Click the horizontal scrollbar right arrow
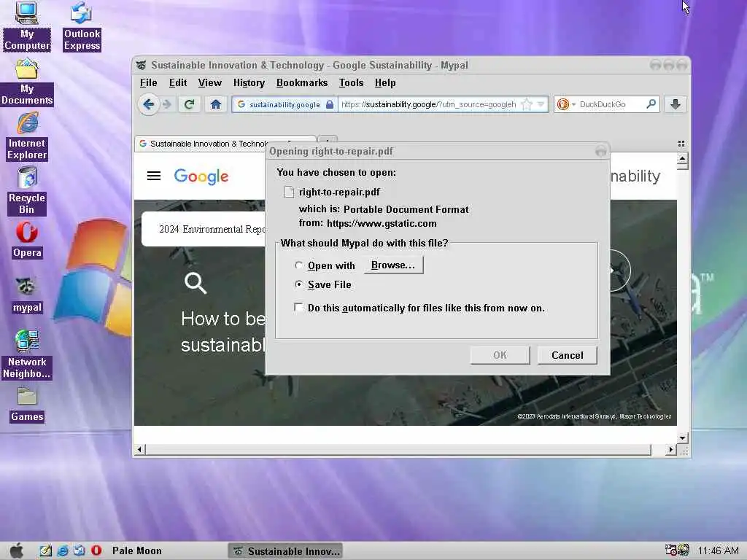 click(x=671, y=449)
